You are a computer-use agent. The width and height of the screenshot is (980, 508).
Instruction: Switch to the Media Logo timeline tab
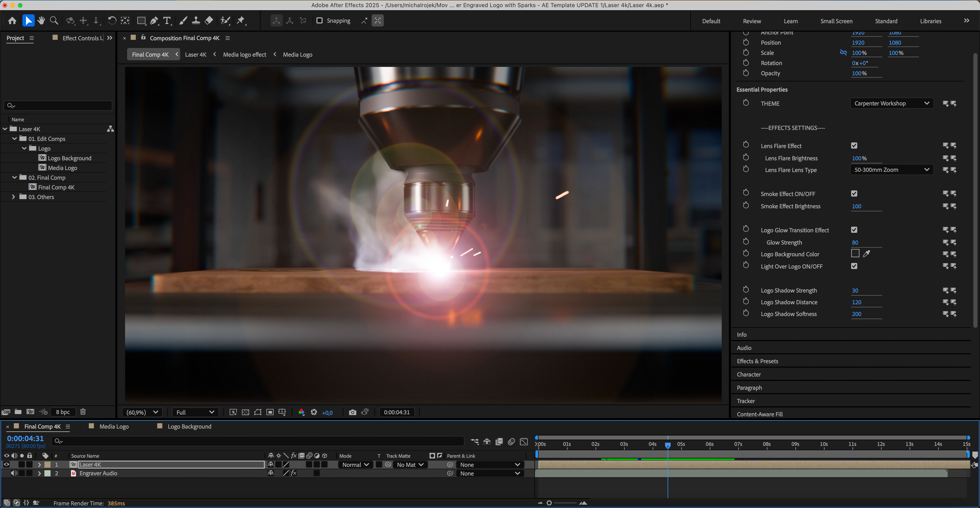pyautogui.click(x=114, y=427)
